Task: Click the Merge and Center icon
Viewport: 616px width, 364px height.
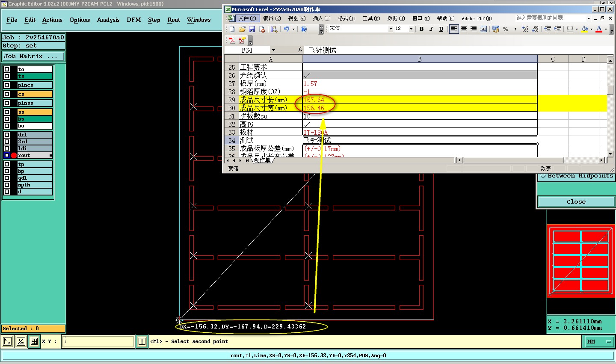Action: [x=483, y=29]
